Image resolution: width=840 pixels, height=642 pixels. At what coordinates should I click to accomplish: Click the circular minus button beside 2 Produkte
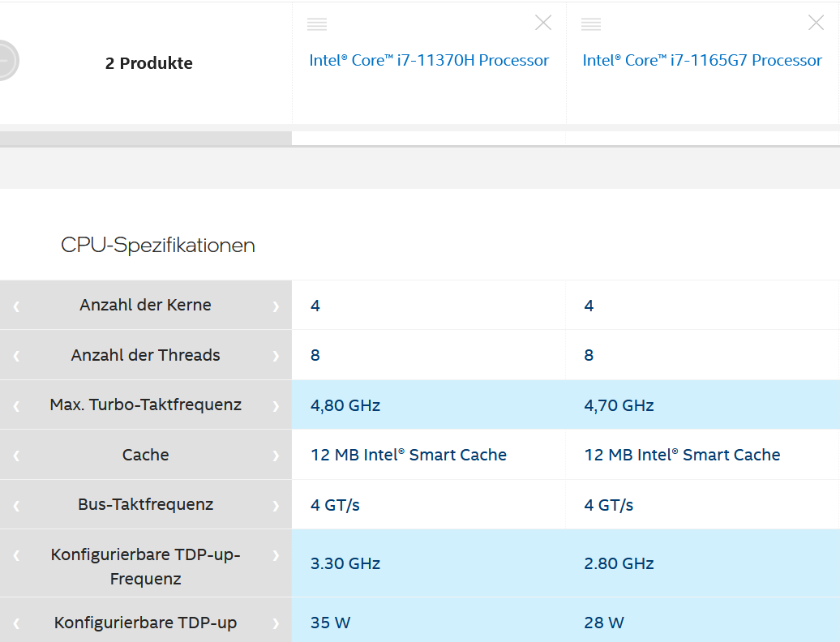click(x=6, y=61)
